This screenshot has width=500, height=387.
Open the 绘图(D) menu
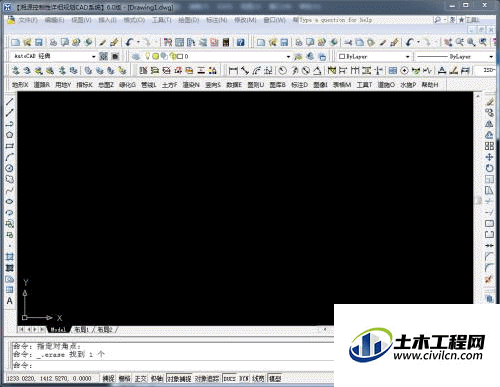(x=188, y=20)
